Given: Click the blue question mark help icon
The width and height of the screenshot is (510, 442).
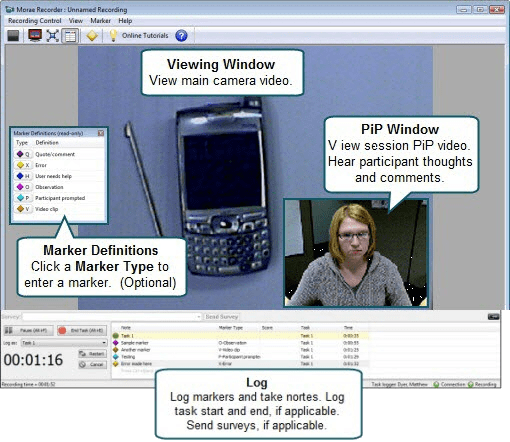Looking at the screenshot, I should [x=181, y=36].
